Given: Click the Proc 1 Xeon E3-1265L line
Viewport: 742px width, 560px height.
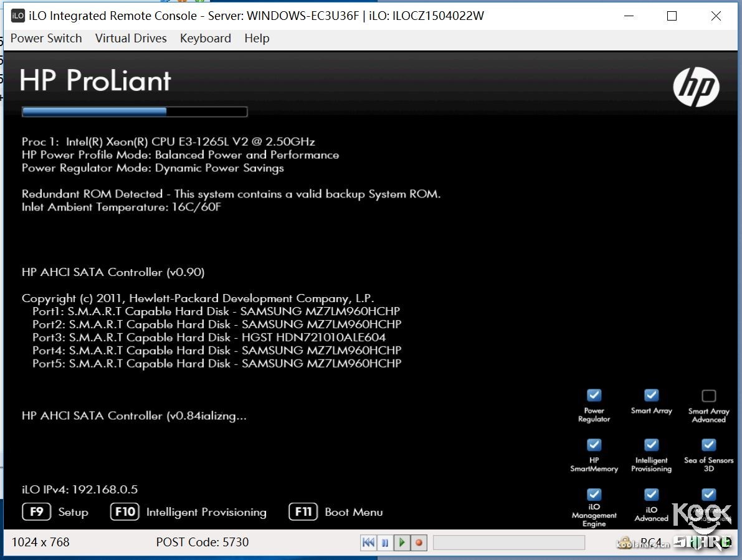Looking at the screenshot, I should (168, 141).
